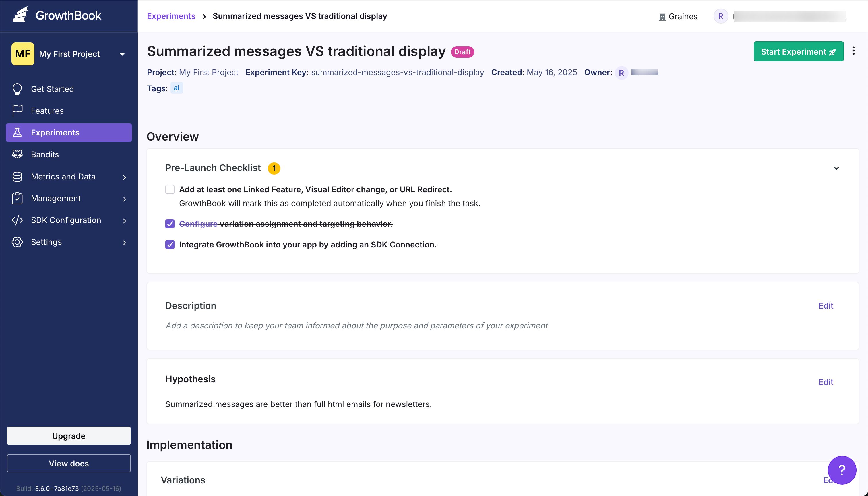Screen dimensions: 868x496
Task: Uncheck Configure variation assignment checkbox
Action: (170, 224)
